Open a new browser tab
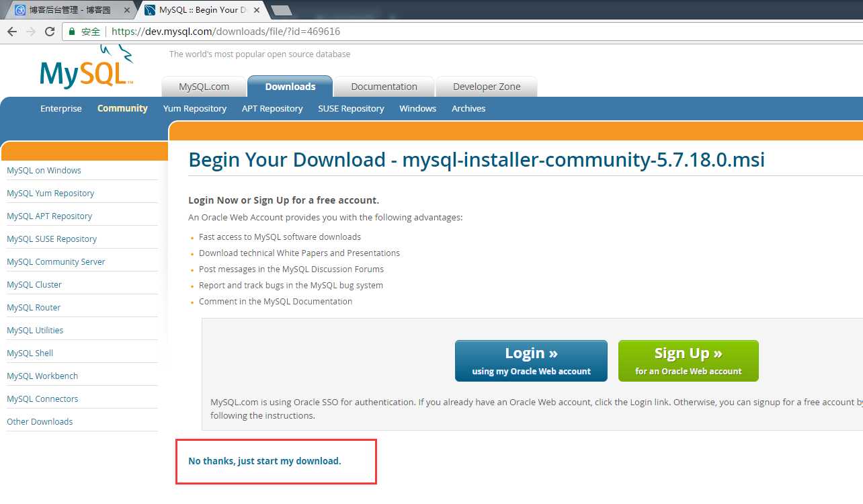This screenshot has width=863, height=504. (x=281, y=10)
